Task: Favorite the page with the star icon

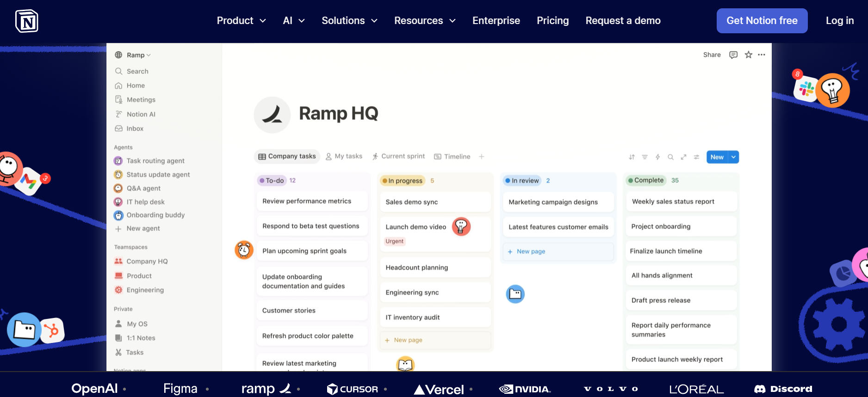Action: [x=749, y=55]
